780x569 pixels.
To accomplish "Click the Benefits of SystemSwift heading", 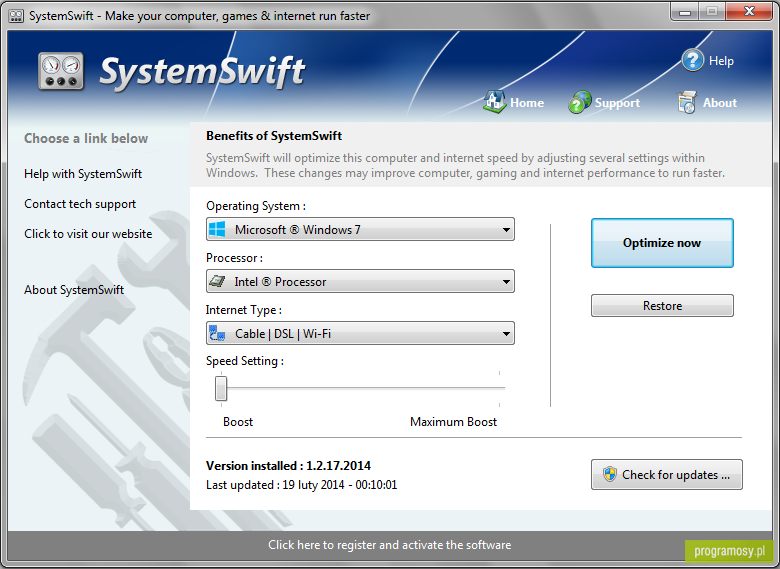I will (x=274, y=136).
